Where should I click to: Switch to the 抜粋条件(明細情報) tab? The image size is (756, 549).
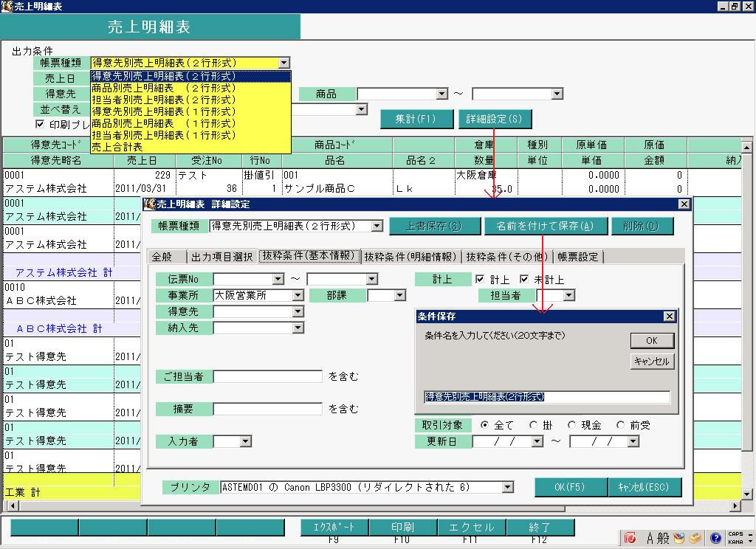(x=410, y=257)
